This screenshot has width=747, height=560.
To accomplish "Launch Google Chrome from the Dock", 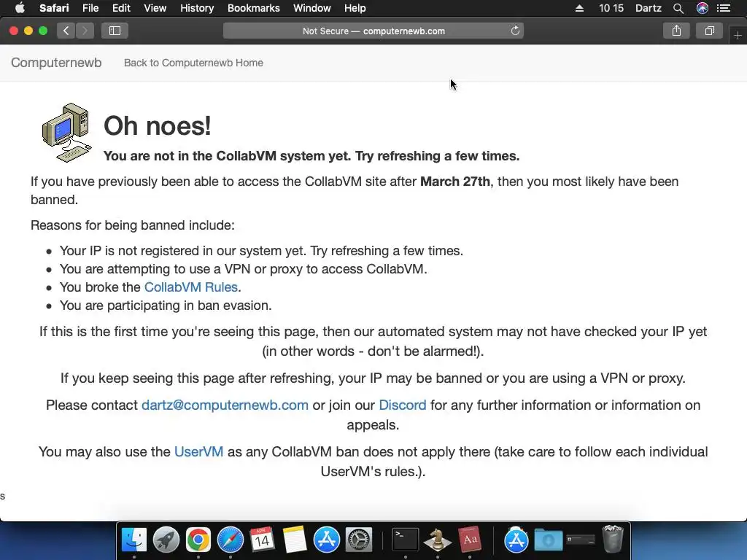I will 198,540.
